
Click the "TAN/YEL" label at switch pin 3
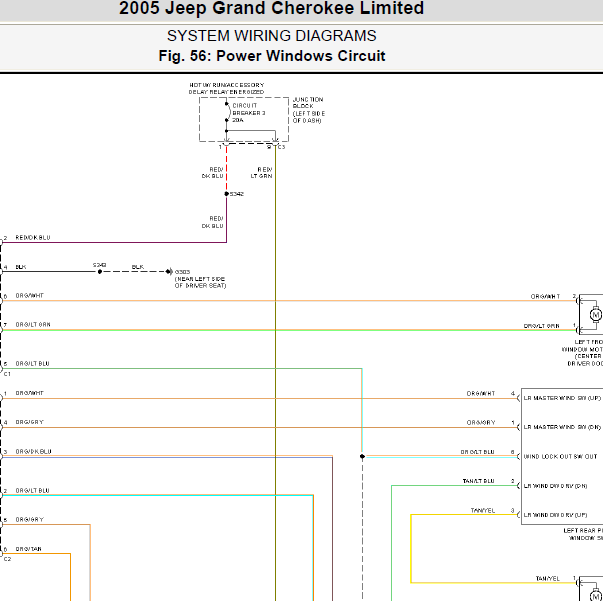coord(483,511)
